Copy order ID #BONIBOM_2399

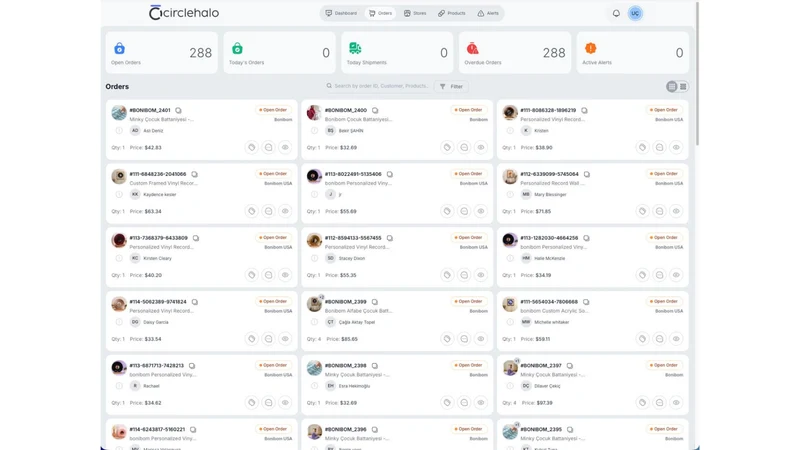[374, 302]
